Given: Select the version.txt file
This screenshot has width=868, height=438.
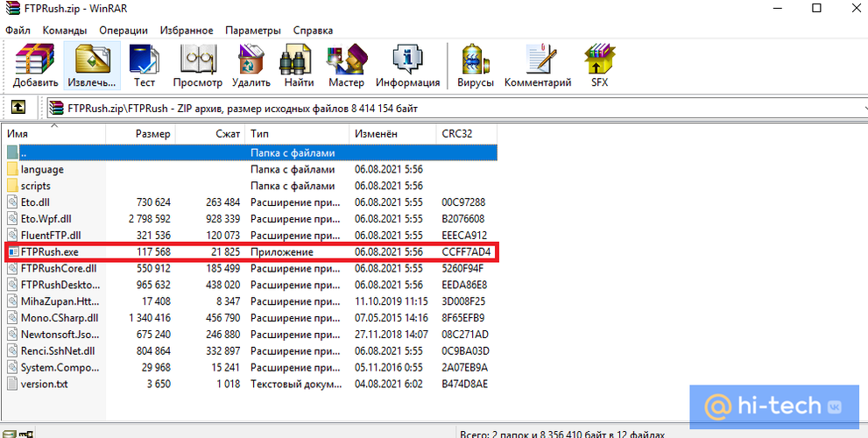Looking at the screenshot, I should [46, 384].
